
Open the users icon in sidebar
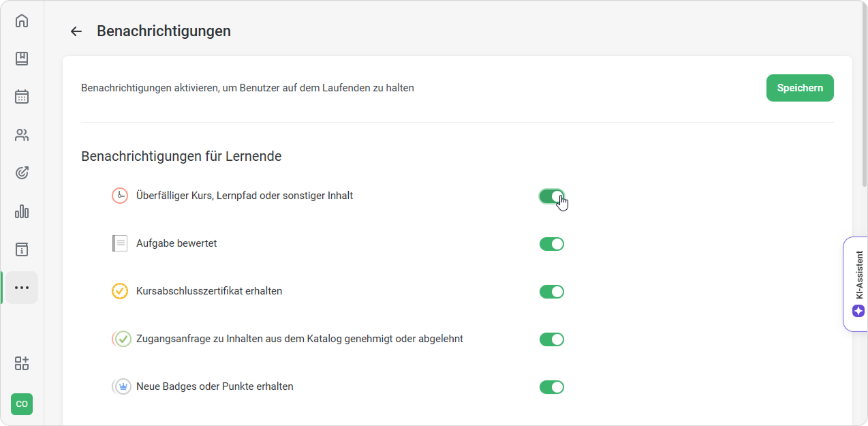(22, 135)
